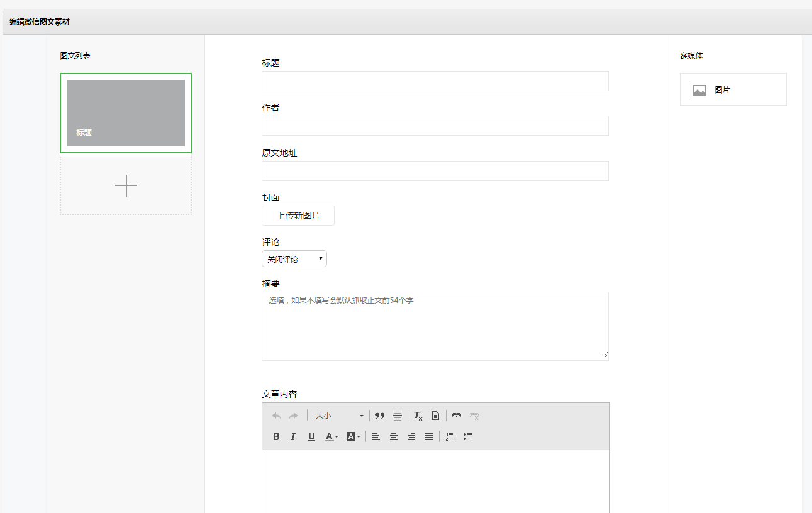This screenshot has width=812, height=513.
Task: Toggle bold formatting
Action: coord(276,436)
